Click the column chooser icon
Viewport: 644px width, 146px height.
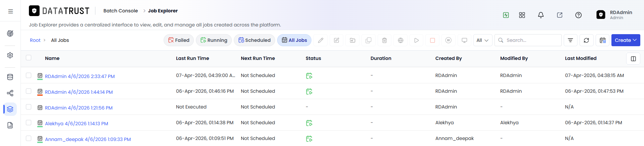click(x=633, y=59)
